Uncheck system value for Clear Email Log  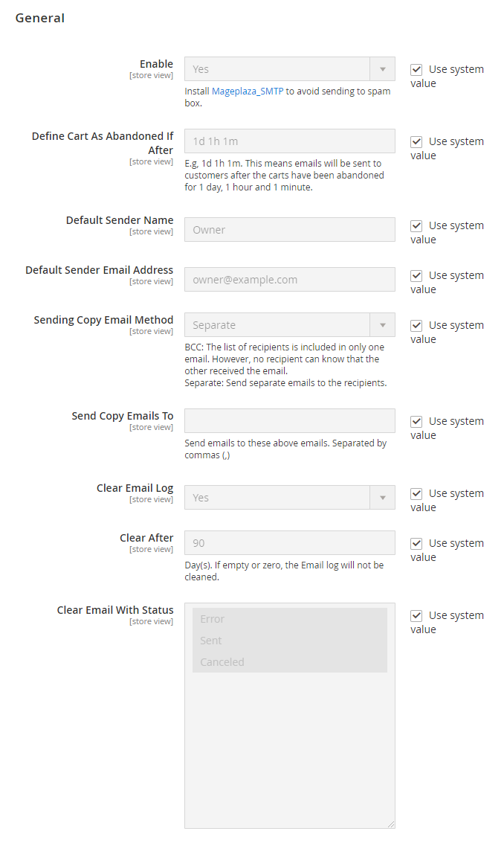coord(416,493)
